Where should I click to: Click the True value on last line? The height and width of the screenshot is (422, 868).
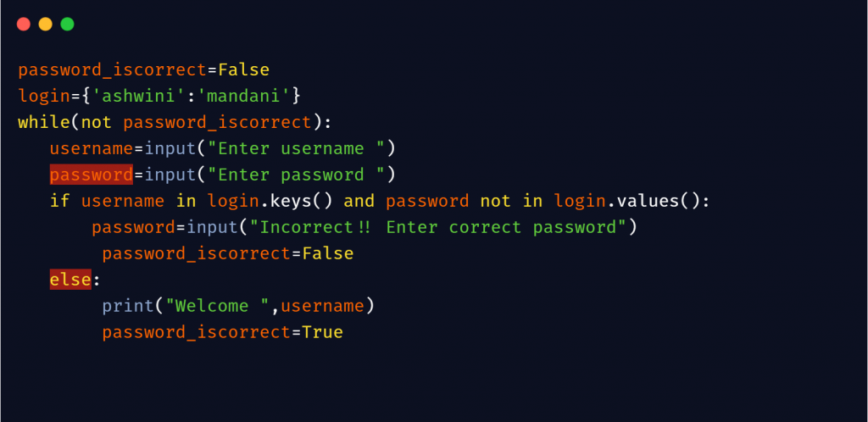[x=322, y=332]
